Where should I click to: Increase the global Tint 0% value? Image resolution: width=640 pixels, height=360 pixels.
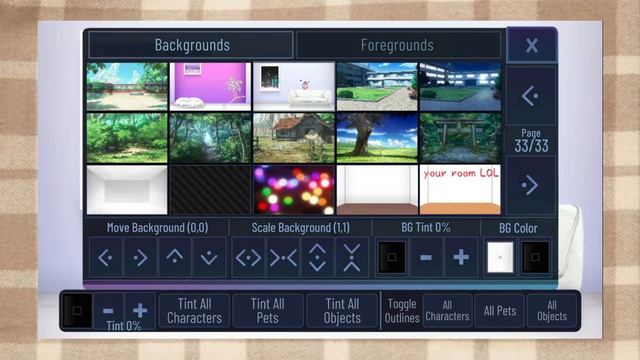(140, 311)
